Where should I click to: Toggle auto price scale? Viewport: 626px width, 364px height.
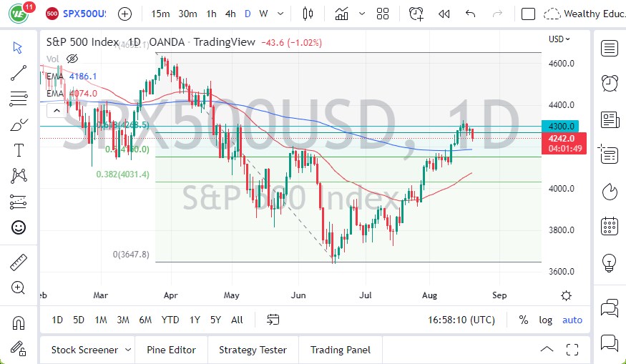point(572,320)
